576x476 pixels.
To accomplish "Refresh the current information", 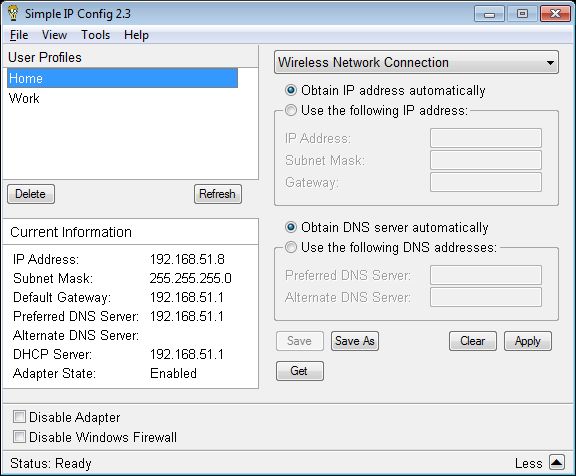I will 218,194.
